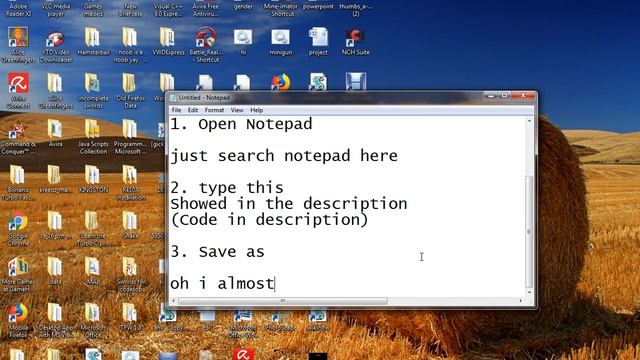Click the line 'just search notepad here'
This screenshot has width=640, height=360.
(284, 156)
